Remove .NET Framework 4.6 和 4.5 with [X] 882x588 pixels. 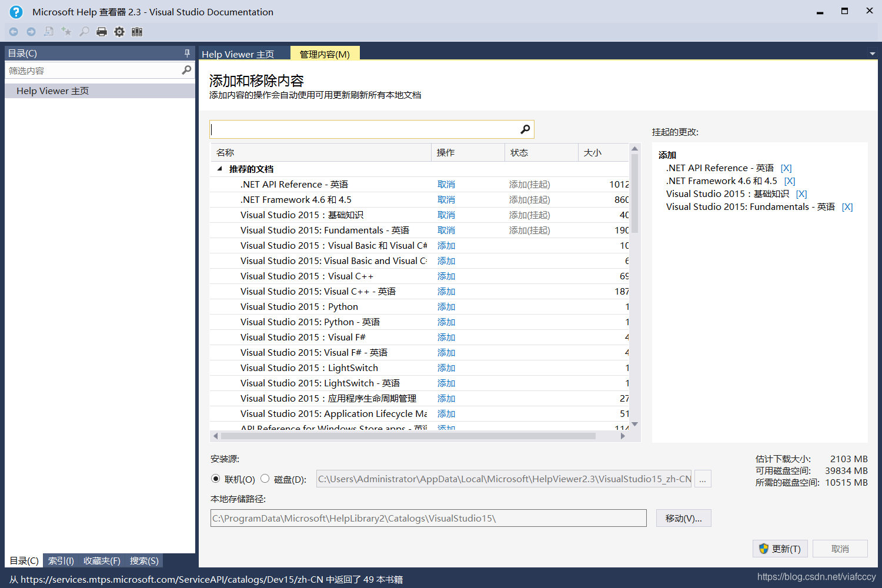point(790,181)
